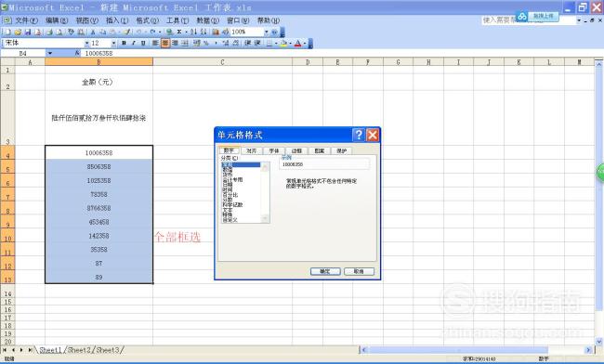The height and width of the screenshot is (364, 604).
Task: Click column C header
Action: click(x=222, y=62)
